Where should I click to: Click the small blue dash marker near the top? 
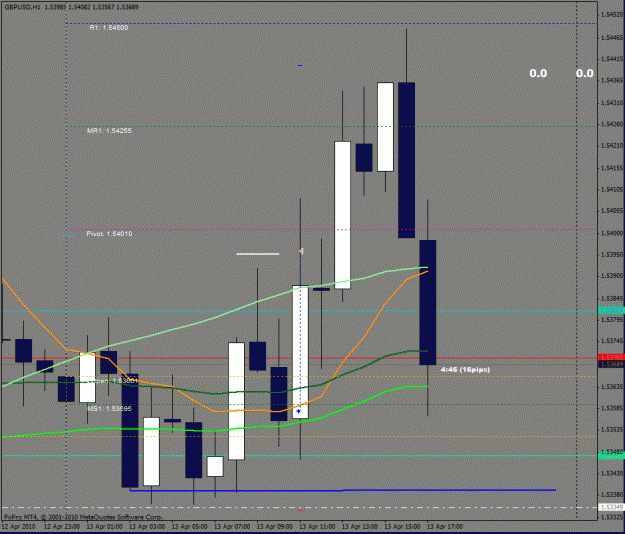click(x=300, y=65)
